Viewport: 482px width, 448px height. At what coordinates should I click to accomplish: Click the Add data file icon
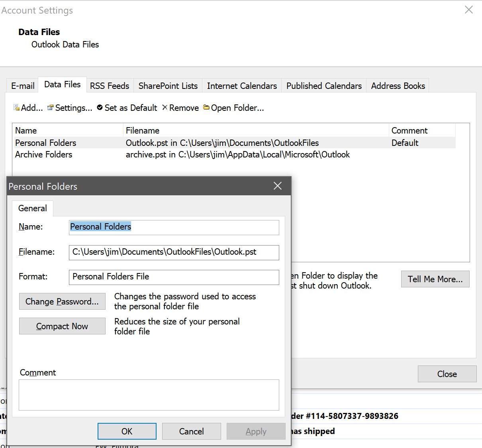coord(16,108)
